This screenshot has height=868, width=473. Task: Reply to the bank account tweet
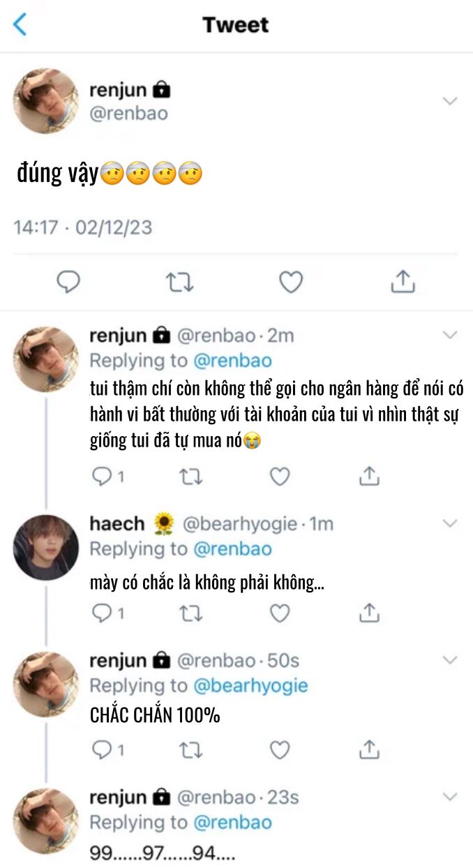click(103, 477)
